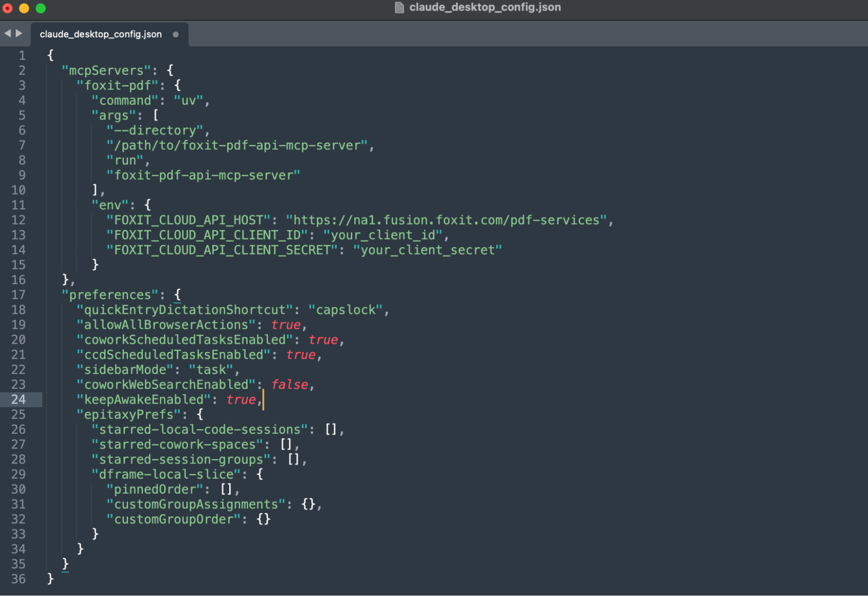Screen dimensions: 868x596
Task: Click the true value of coworkScheduledTasksEnabled
Action: 323,340
